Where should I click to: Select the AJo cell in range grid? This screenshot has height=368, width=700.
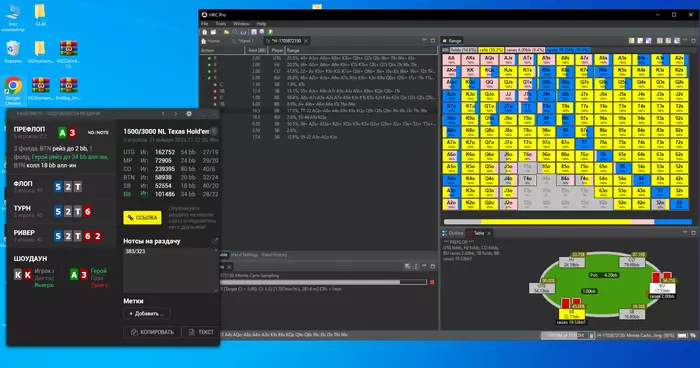coord(451,96)
